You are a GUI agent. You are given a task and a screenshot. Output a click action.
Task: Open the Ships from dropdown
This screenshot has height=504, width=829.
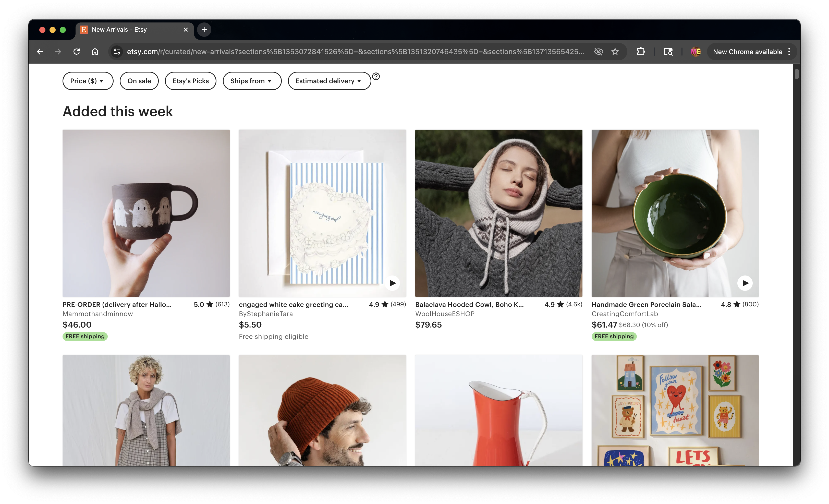[252, 81]
